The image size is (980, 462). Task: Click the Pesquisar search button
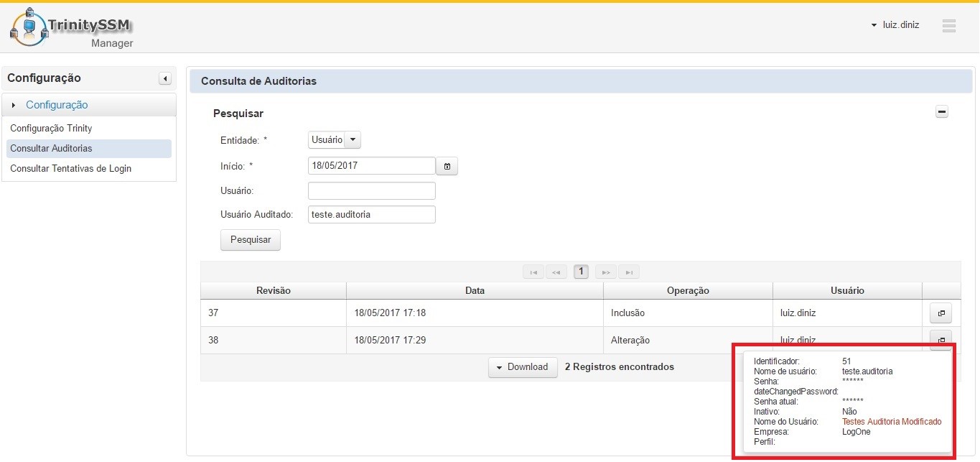click(250, 240)
